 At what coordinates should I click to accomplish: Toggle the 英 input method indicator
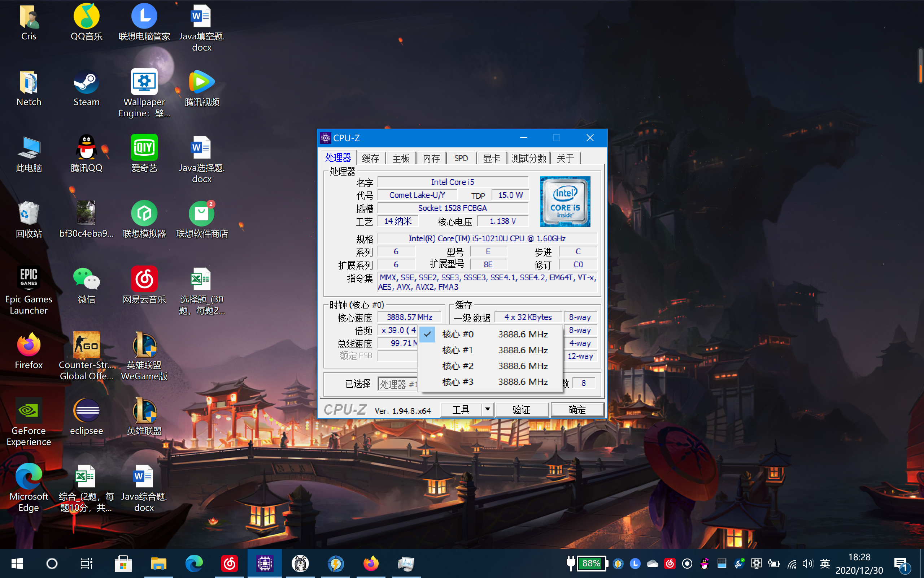point(825,564)
